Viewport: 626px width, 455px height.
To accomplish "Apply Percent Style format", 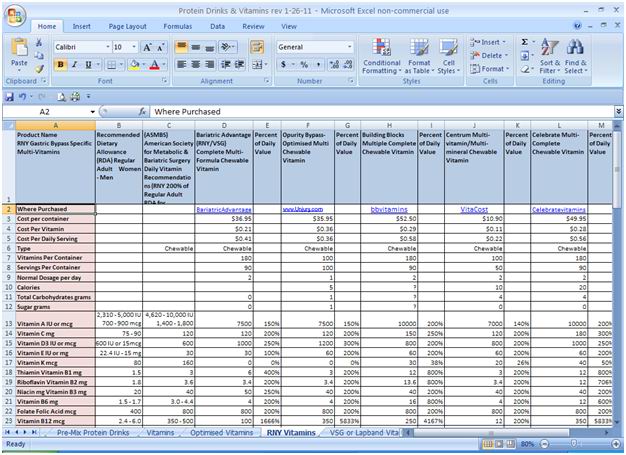I will point(304,64).
